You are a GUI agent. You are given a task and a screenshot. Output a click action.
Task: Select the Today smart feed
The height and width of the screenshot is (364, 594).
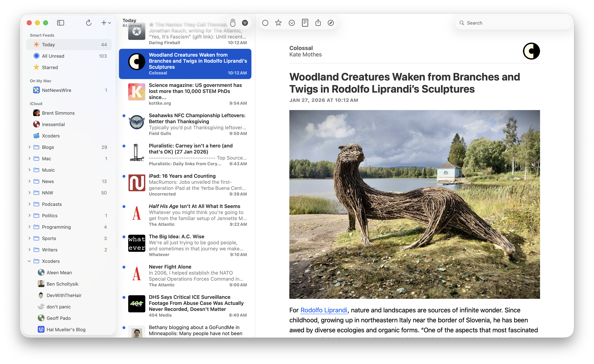[49, 44]
